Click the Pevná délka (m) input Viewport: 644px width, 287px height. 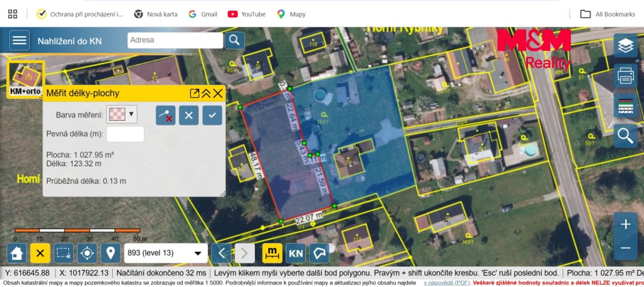pos(125,134)
